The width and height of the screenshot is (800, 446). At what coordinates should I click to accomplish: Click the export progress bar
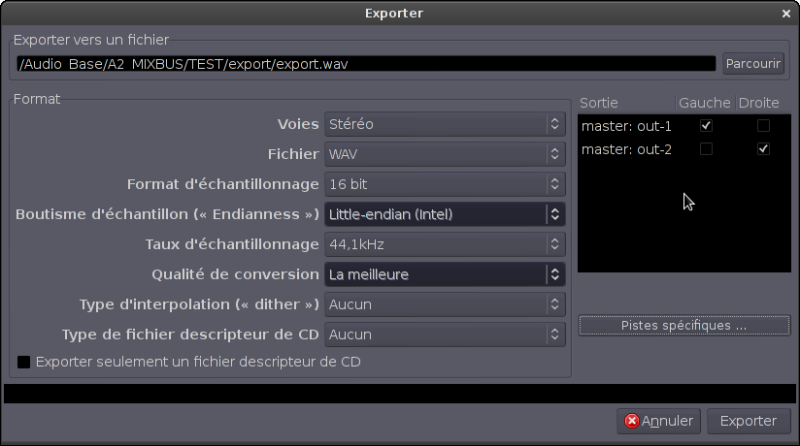(x=400, y=393)
